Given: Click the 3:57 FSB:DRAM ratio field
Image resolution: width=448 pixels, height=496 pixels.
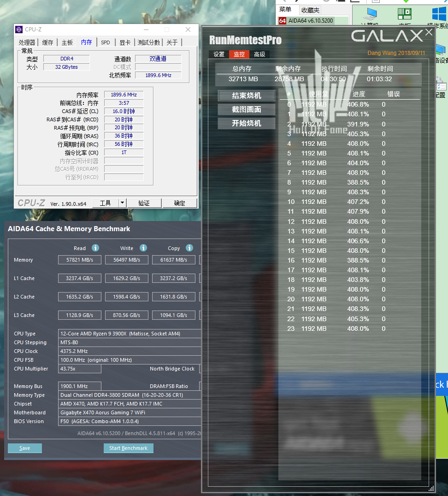Looking at the screenshot, I should 124,103.
